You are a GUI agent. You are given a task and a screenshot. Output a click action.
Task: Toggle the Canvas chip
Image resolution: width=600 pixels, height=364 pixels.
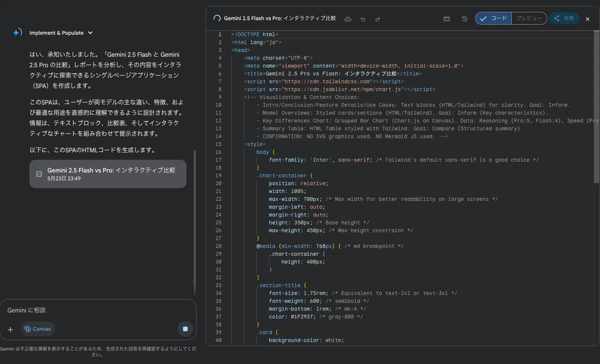pos(38,329)
